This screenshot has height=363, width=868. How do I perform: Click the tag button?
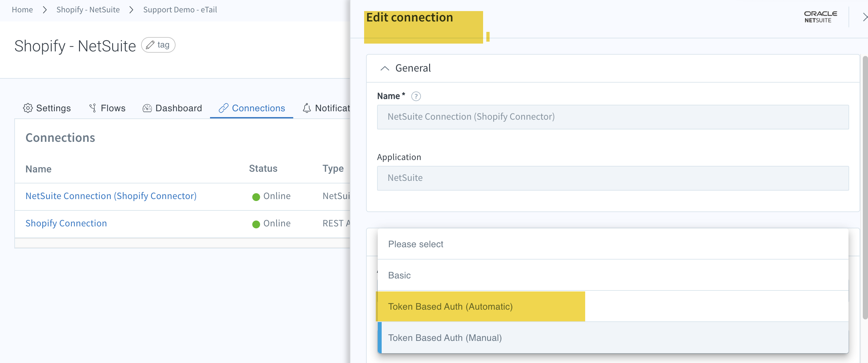point(158,45)
